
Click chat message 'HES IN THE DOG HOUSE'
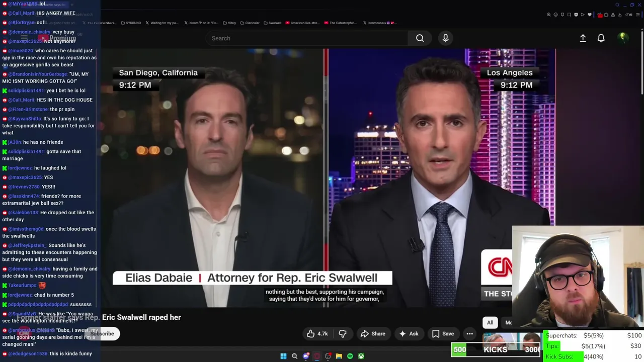[x=64, y=100]
